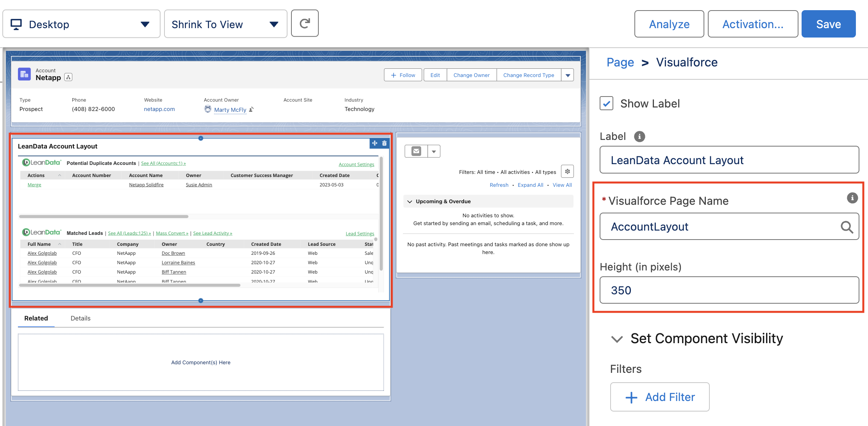Click the Analyze button

(669, 24)
